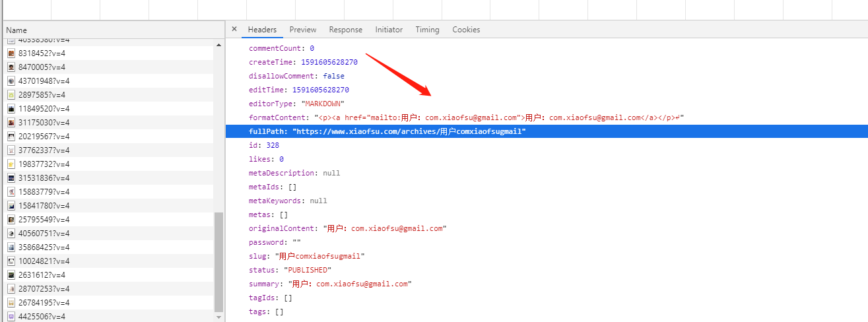This screenshot has height=322, width=868.
Task: Click the request list scroll-up arrow
Action: click(218, 45)
